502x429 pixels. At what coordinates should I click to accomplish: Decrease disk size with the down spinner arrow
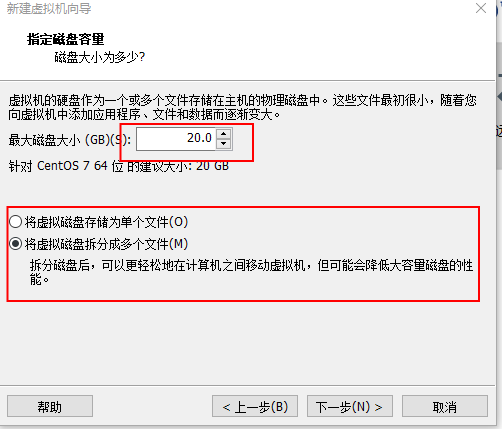coord(223,144)
